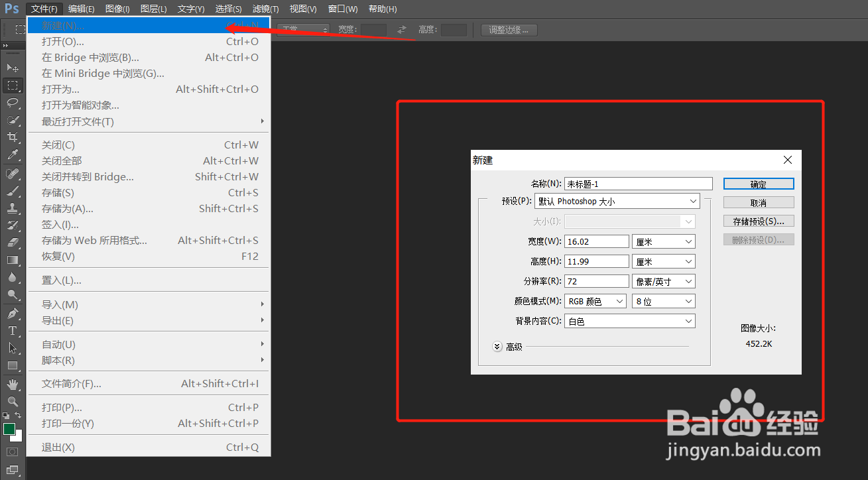Screen dimensions: 868x480
Task: Select the Lasso tool
Action: (x=13, y=103)
